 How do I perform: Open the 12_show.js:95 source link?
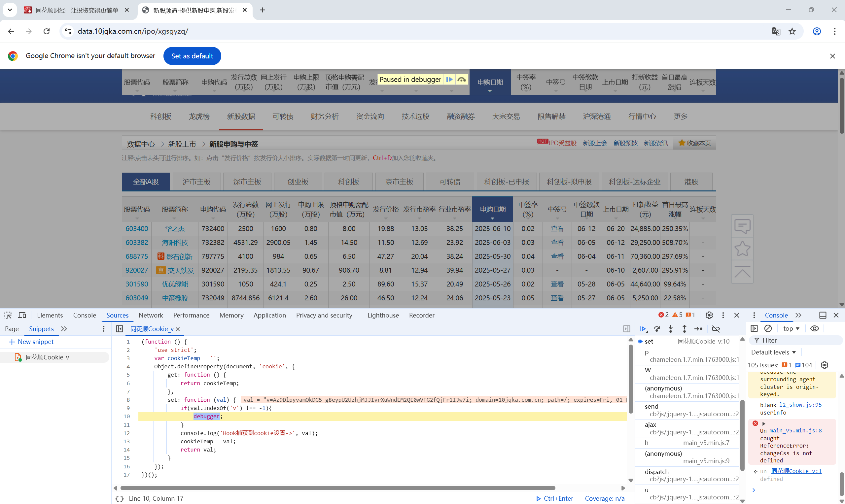pos(800,405)
